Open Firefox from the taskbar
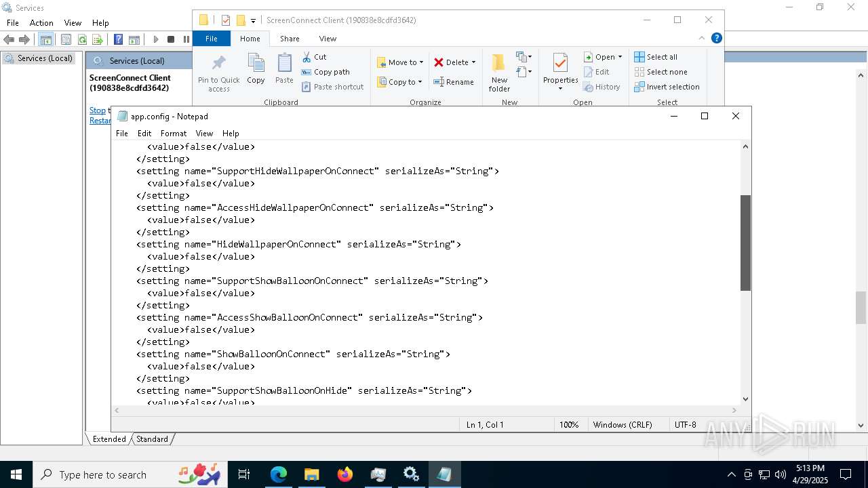868x488 pixels. (x=345, y=474)
